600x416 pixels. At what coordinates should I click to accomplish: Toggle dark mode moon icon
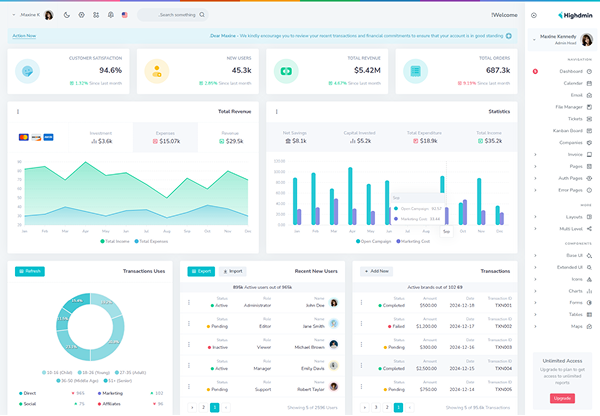pyautogui.click(x=67, y=15)
